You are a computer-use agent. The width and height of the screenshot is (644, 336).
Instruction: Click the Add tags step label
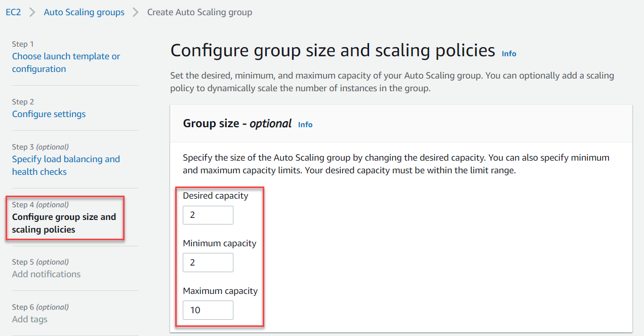[29, 319]
